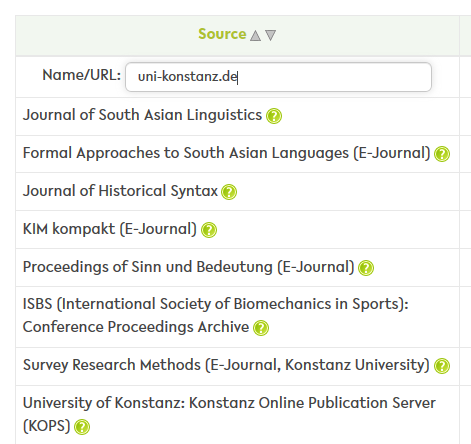471x444 pixels.
Task: Open help icon for Formal Approaches to South Asian Languages
Action: (x=442, y=154)
